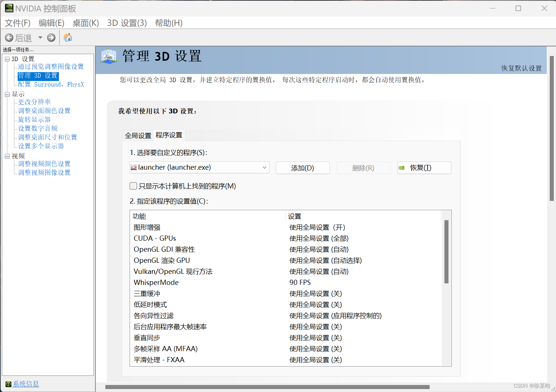Click the 90 FPS value for WhisperMode
Viewport: 556px width, 392px height.
pyautogui.click(x=300, y=283)
